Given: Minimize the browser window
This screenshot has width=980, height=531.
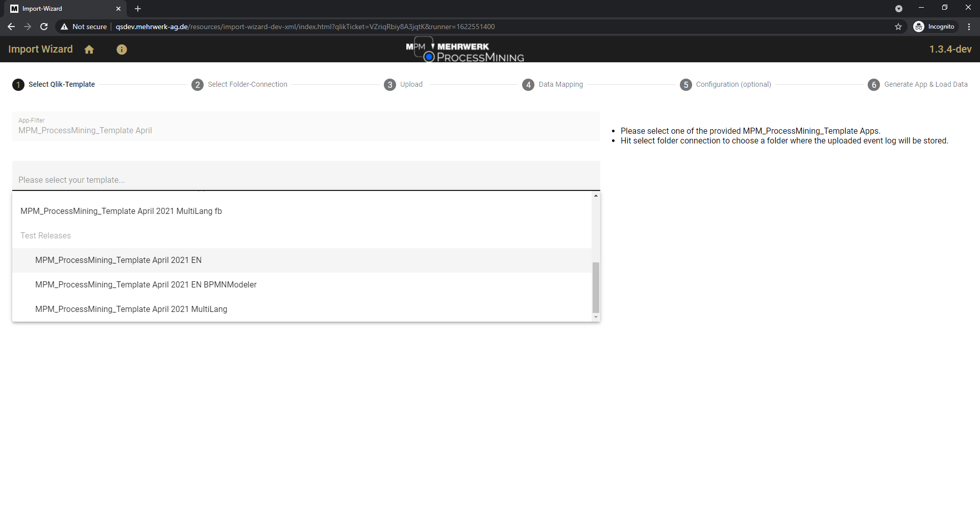Looking at the screenshot, I should (921, 8).
